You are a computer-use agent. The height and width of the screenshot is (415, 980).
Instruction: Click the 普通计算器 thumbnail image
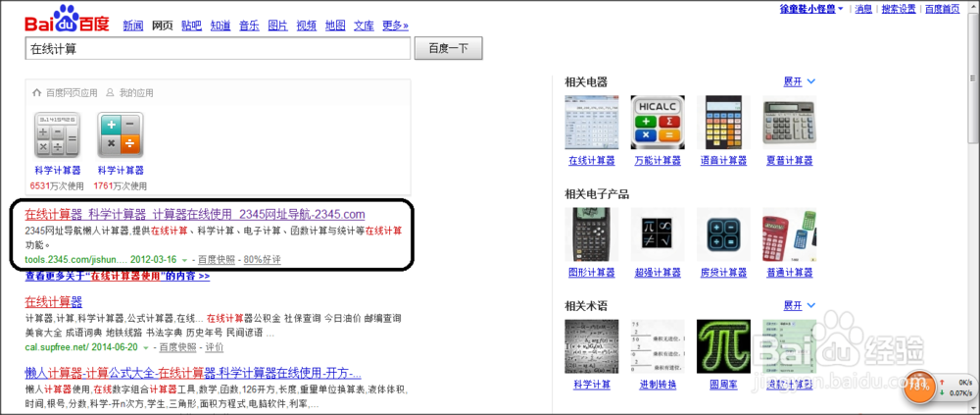[x=789, y=234]
